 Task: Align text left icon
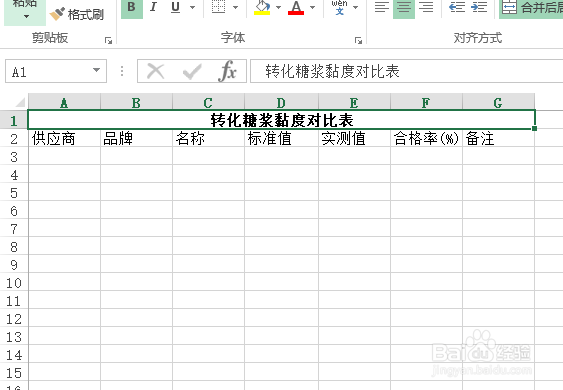click(382, 7)
